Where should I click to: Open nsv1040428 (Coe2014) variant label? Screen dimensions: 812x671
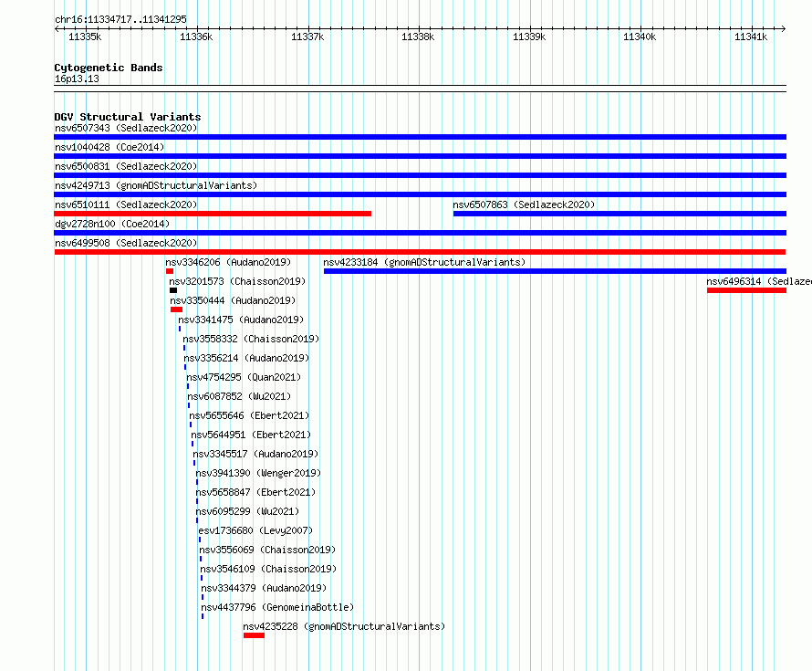pyautogui.click(x=109, y=147)
